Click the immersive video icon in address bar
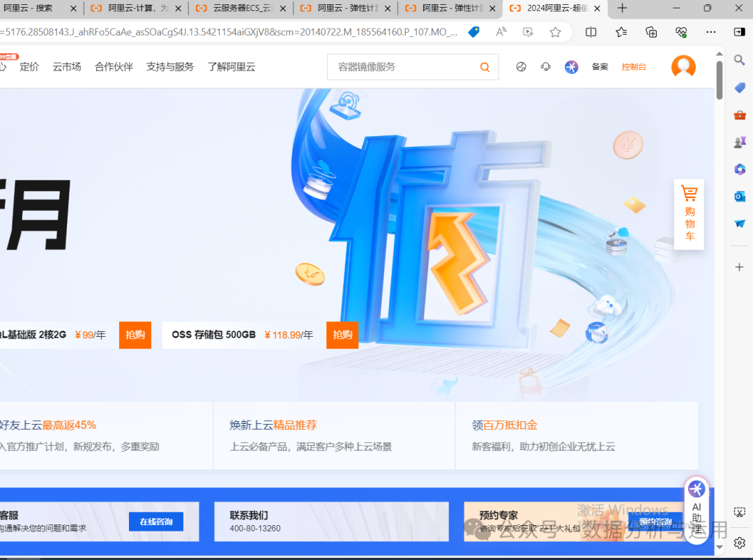This screenshot has height=560, width=753. pos(528,32)
